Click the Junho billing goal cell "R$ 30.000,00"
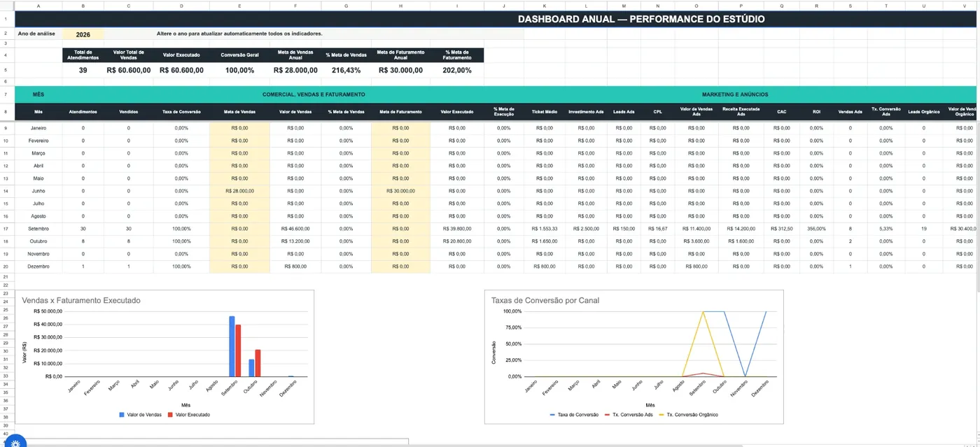The image size is (980, 447). click(401, 191)
